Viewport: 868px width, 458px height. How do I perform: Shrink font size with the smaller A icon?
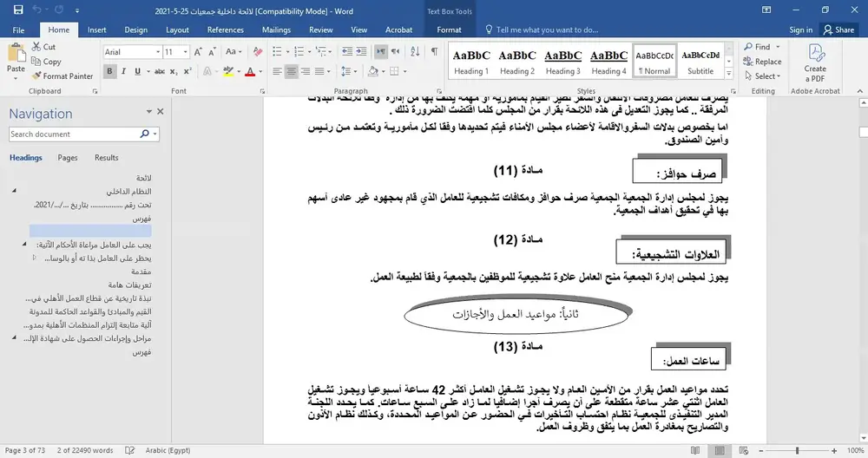(x=212, y=52)
